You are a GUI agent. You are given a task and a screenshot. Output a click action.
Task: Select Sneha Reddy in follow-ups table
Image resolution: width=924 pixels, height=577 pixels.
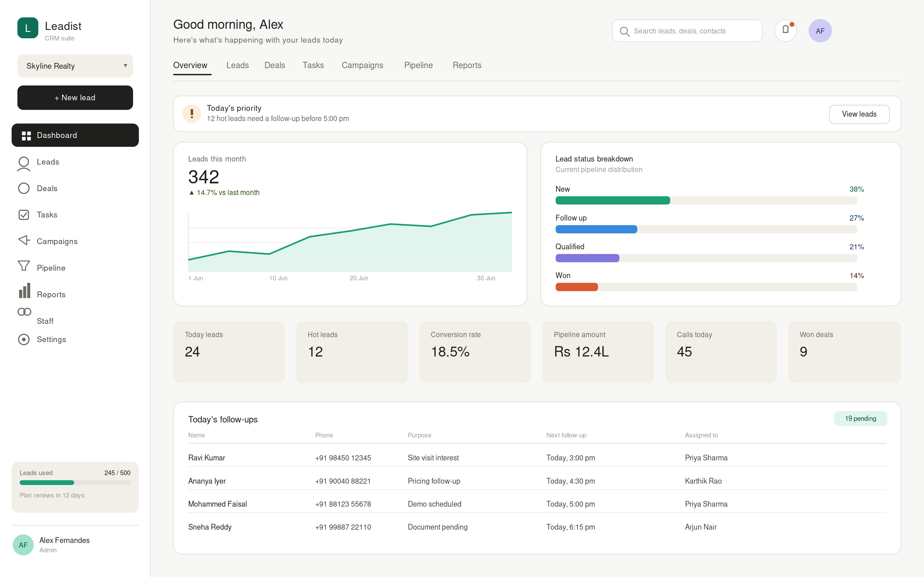point(210,527)
